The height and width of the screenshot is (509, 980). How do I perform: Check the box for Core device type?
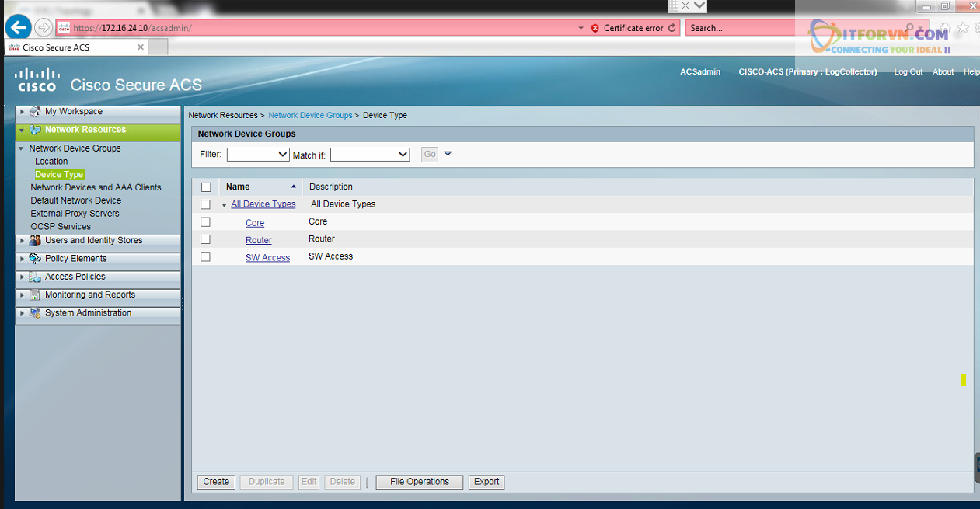tap(205, 222)
